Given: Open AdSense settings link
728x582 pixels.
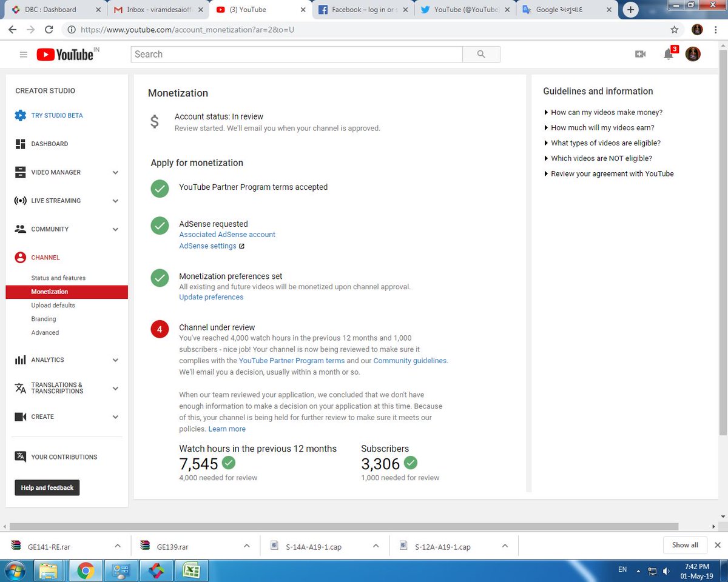Looking at the screenshot, I should click(207, 246).
